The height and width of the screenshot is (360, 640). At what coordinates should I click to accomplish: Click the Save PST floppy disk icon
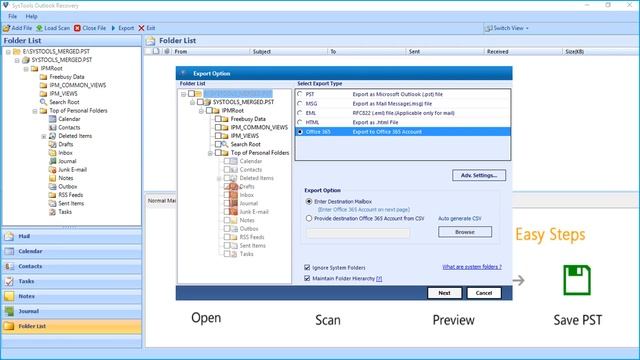pos(577,280)
